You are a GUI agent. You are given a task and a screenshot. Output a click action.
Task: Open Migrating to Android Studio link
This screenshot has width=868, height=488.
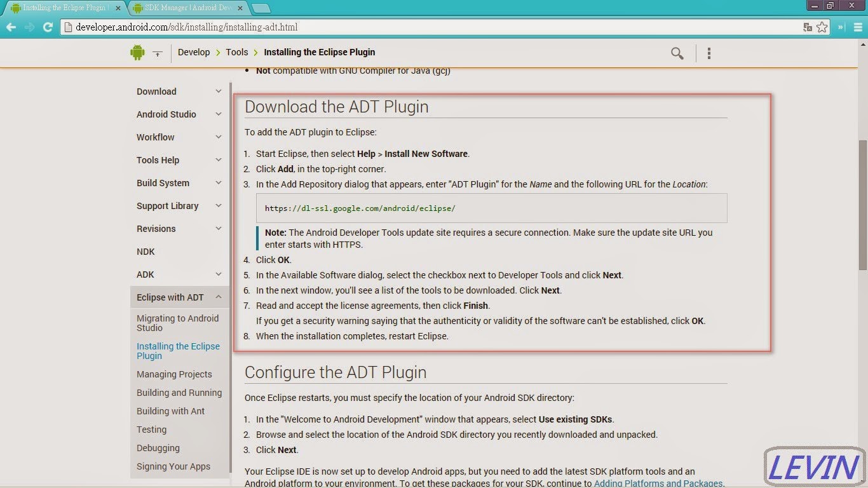click(177, 323)
